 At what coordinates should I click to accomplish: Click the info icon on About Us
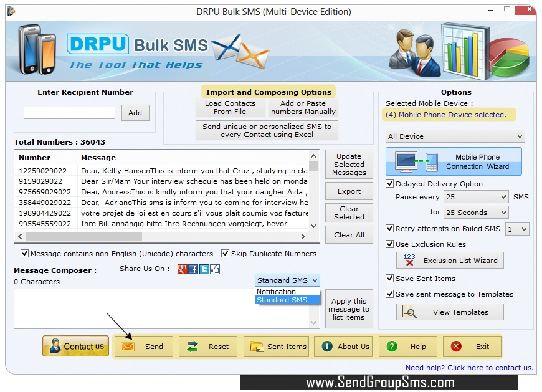pos(327,347)
